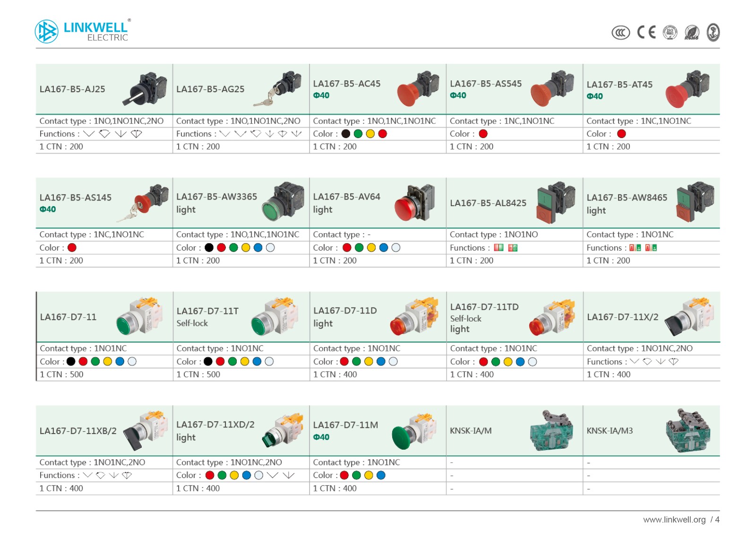Select the LA167-B5-AG25 key switch image
Viewport: 756px width, 540px height.
(278, 88)
